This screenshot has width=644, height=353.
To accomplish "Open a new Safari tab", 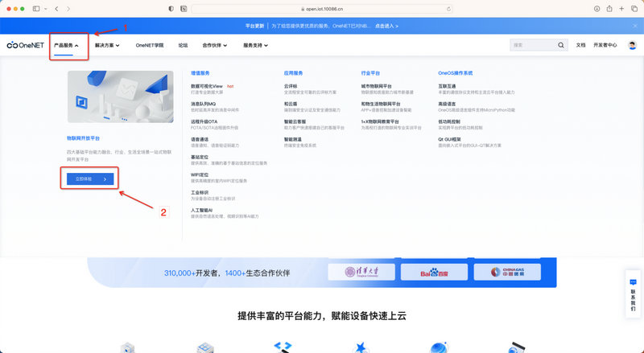I will tap(621, 9).
